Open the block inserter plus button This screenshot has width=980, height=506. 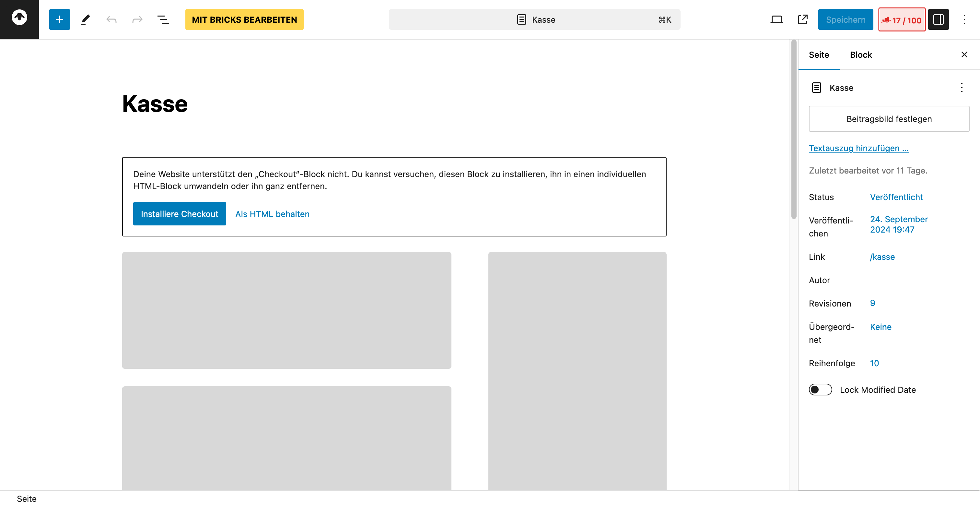[59, 19]
